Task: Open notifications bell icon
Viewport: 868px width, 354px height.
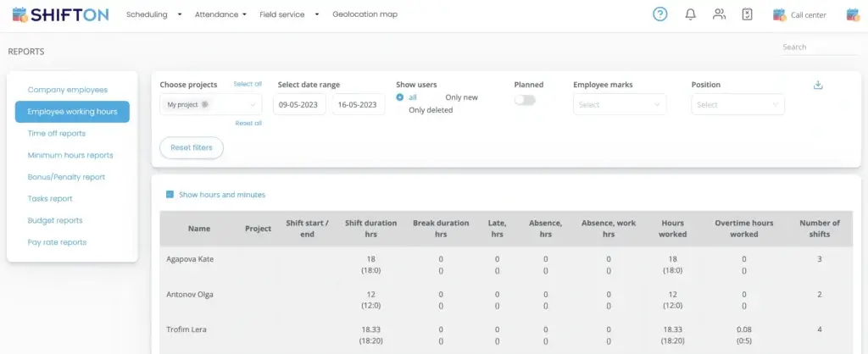Action: (690, 14)
